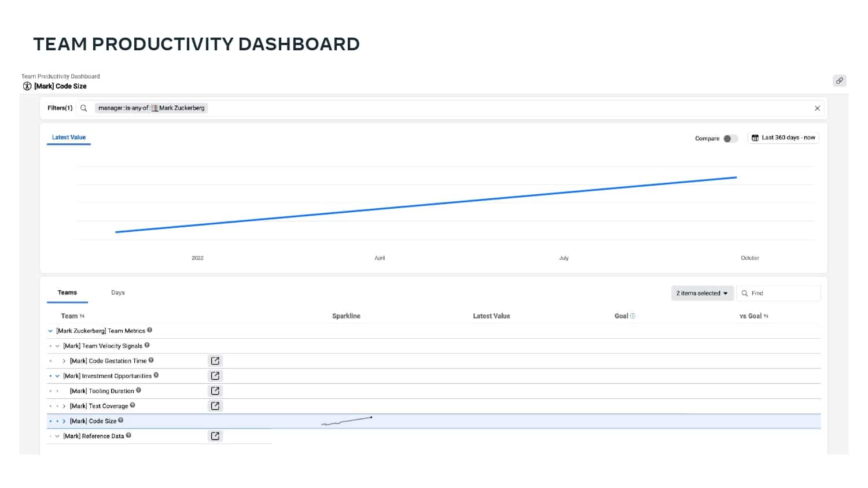The width and height of the screenshot is (868, 488).
Task: Collapse the [Mark Zuckerberg] Team Metrics group
Action: [x=50, y=331]
